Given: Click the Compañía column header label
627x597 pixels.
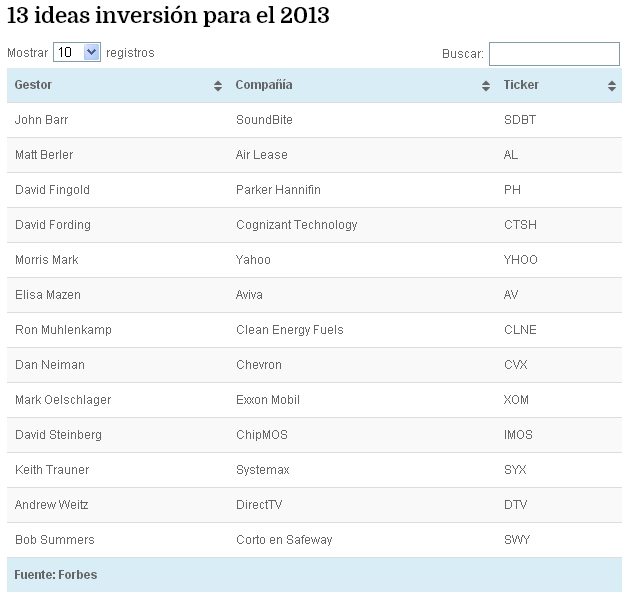Looking at the screenshot, I should tap(264, 85).
